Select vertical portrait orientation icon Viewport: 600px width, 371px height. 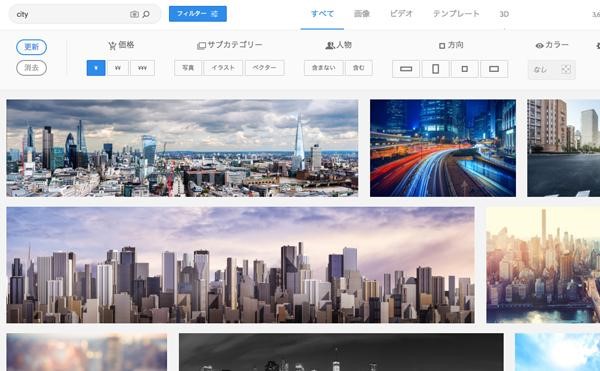pos(435,69)
